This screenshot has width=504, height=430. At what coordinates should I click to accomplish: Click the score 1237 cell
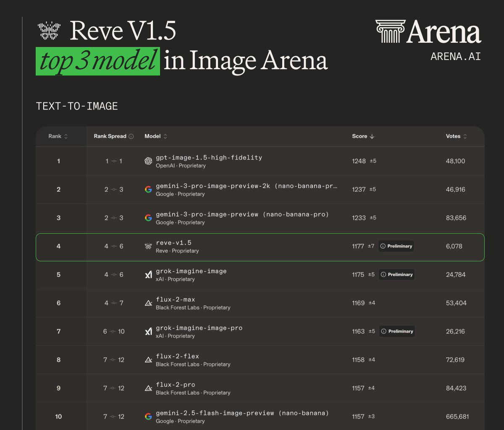[364, 189]
